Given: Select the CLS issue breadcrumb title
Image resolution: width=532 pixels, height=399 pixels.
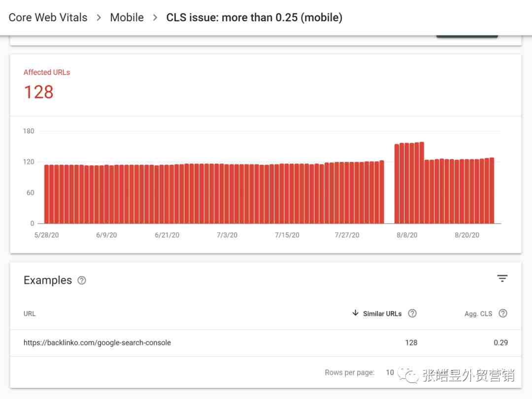Looking at the screenshot, I should pyautogui.click(x=254, y=17).
